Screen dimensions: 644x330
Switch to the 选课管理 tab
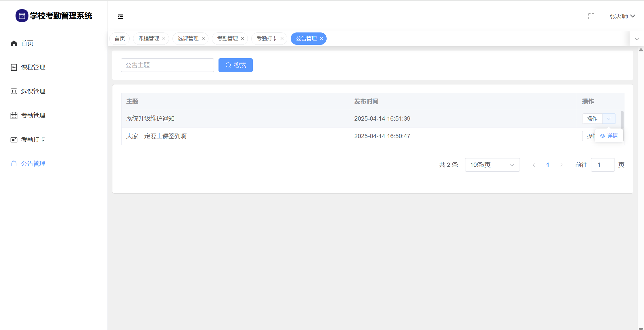[188, 38]
